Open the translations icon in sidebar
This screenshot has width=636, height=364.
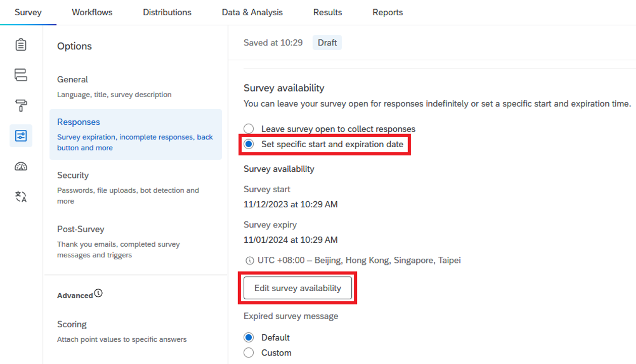21,197
